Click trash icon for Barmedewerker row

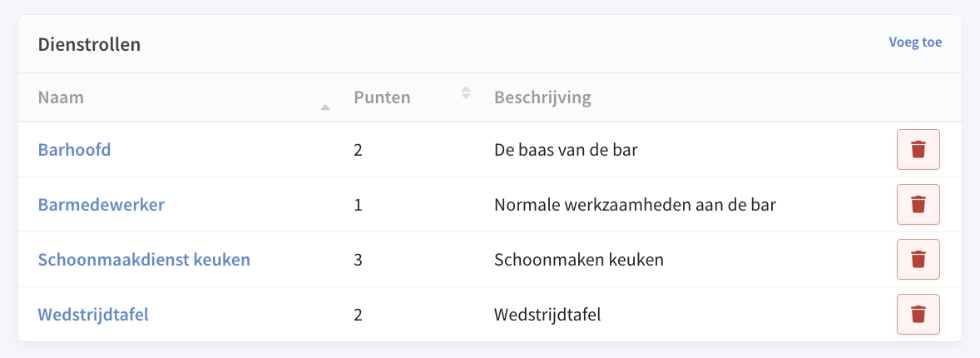coord(918,205)
